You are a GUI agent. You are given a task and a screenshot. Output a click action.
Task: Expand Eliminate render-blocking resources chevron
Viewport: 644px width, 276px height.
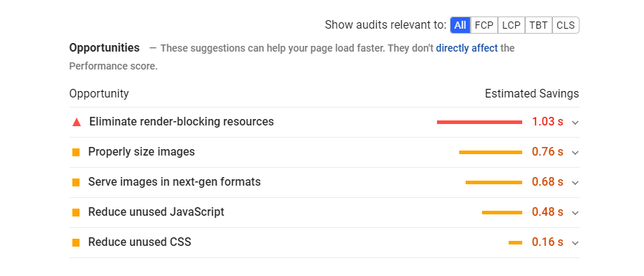coord(575,123)
